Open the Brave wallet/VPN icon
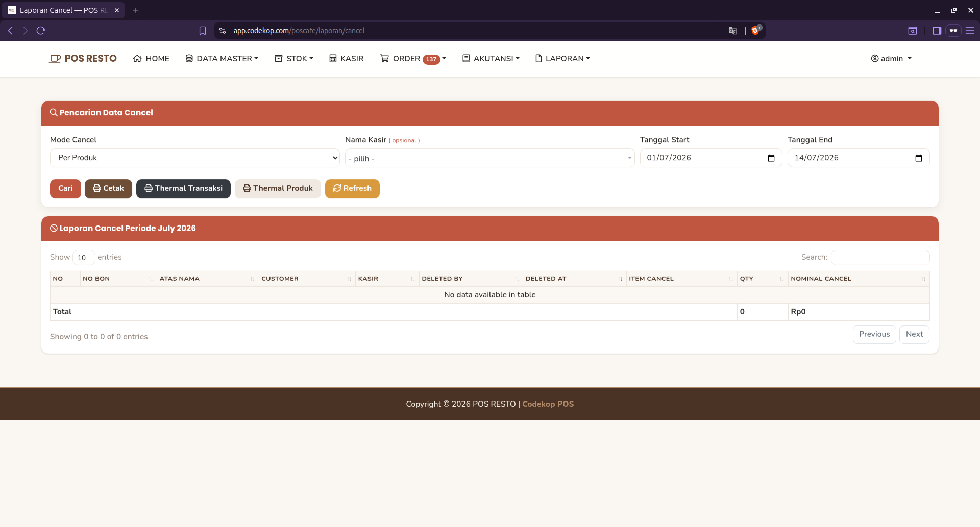The height and width of the screenshot is (527, 980). (953, 31)
